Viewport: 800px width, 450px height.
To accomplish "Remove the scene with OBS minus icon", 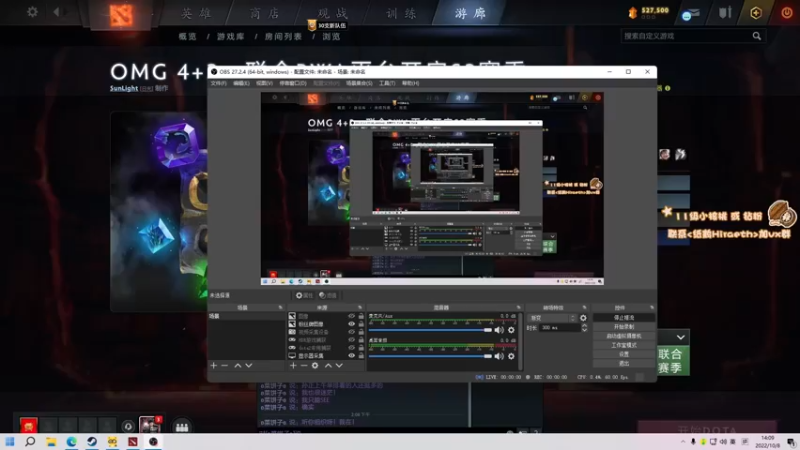I will [x=224, y=365].
